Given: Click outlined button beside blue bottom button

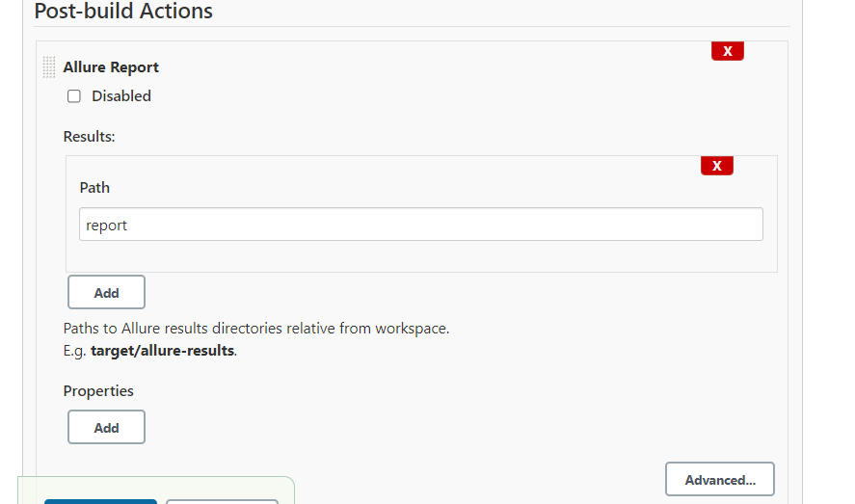Looking at the screenshot, I should click(x=222, y=500).
